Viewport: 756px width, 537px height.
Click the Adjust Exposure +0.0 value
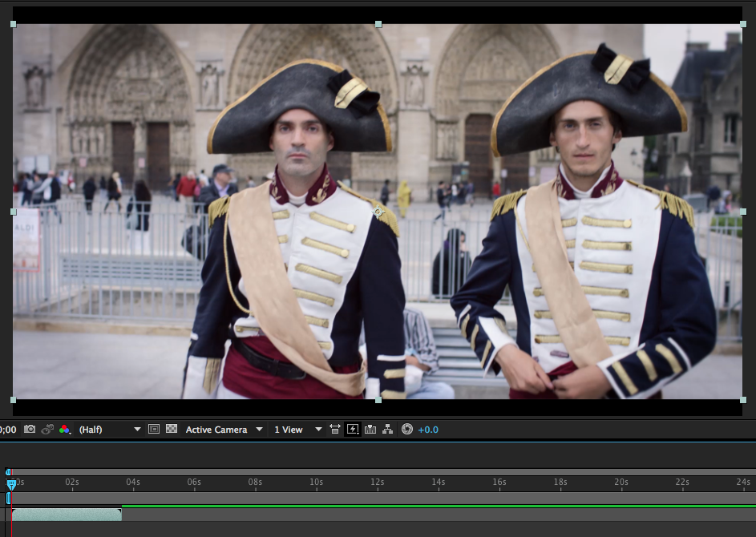pyautogui.click(x=430, y=429)
